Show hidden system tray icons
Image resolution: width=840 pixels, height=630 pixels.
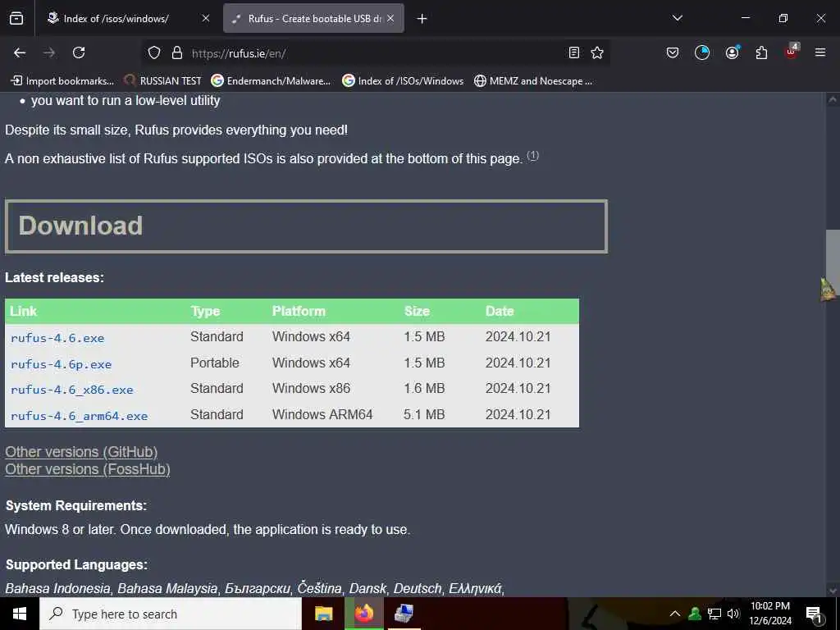675,614
